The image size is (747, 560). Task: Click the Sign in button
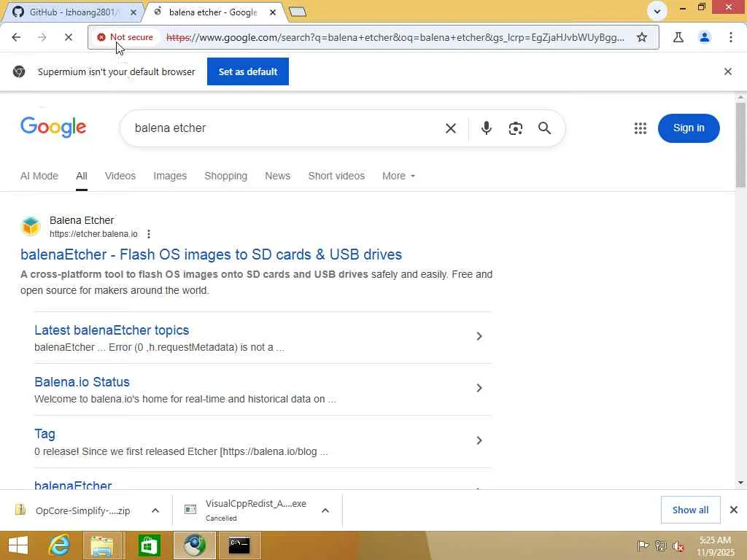pos(689,128)
